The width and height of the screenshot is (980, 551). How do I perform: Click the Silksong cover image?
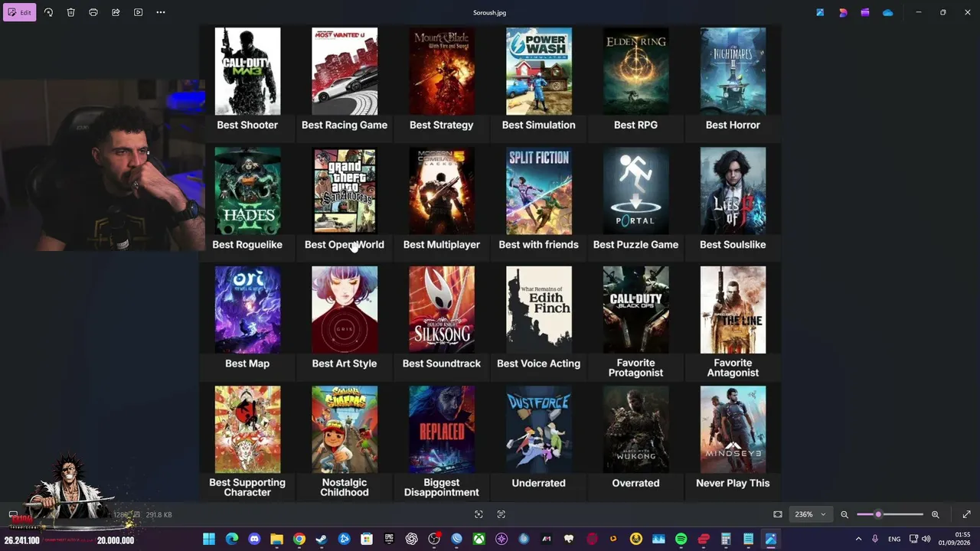[x=442, y=310]
